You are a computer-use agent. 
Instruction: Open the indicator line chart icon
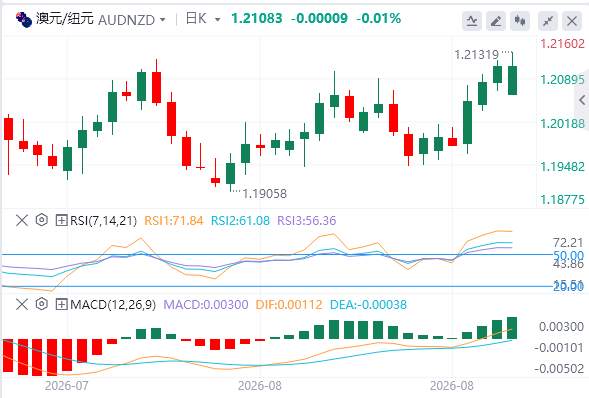(472, 21)
